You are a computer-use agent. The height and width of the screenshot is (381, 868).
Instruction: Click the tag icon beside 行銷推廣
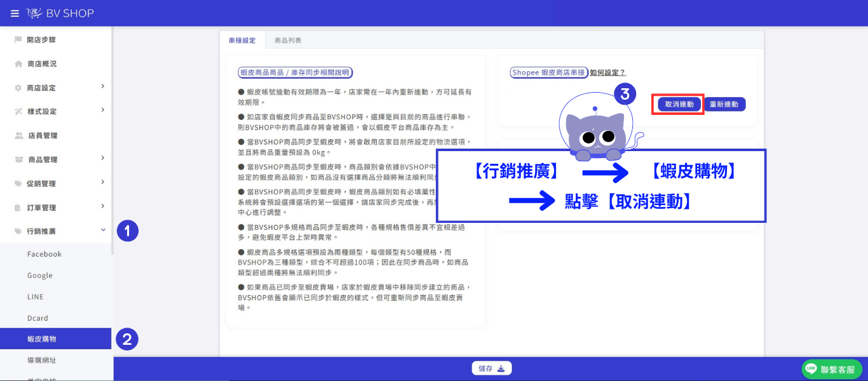point(18,231)
